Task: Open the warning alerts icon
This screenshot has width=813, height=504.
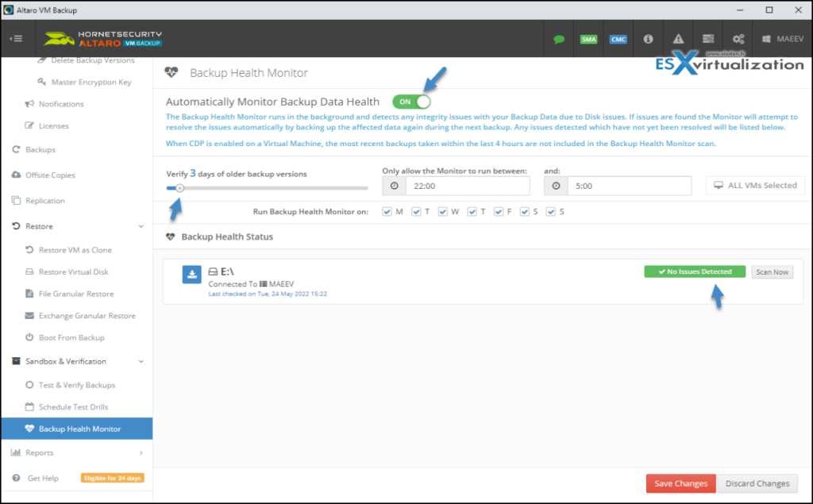Action: 677,38
